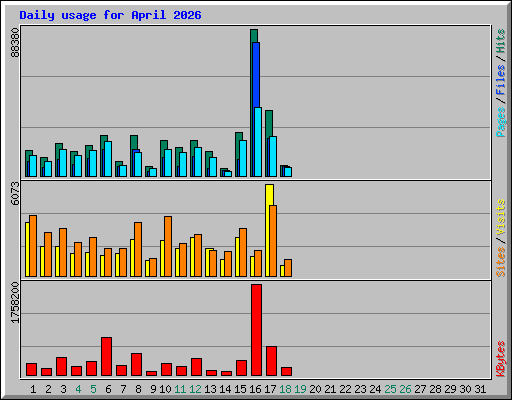
Task: Click the red KBytes bar for day 1
Action: click(31, 370)
